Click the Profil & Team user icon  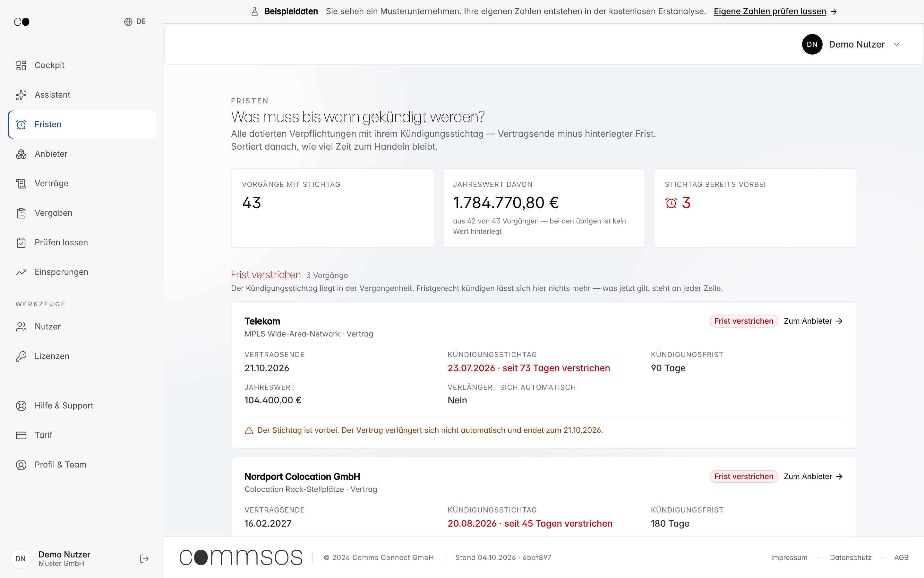point(21,465)
